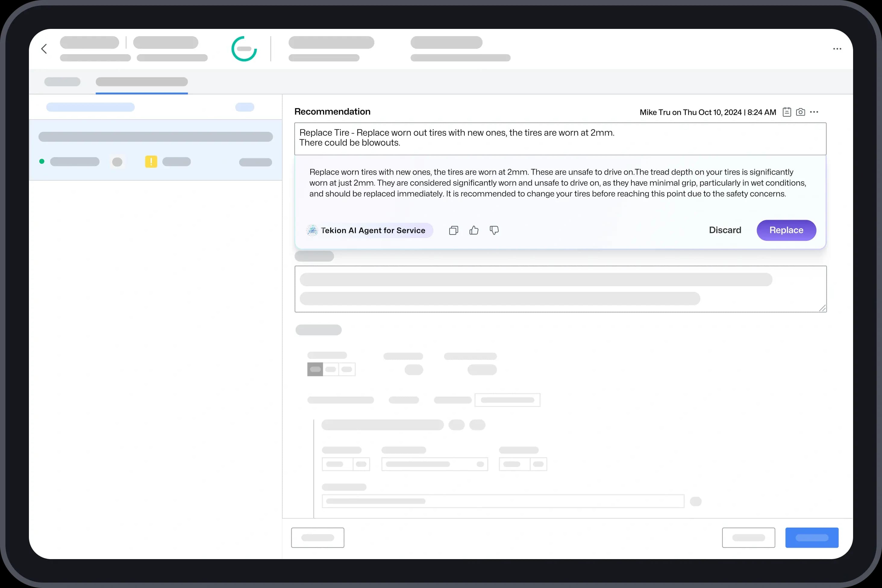This screenshot has width=882, height=588.
Task: Copy the AI suggestion with the copy icon
Action: pyautogui.click(x=454, y=230)
